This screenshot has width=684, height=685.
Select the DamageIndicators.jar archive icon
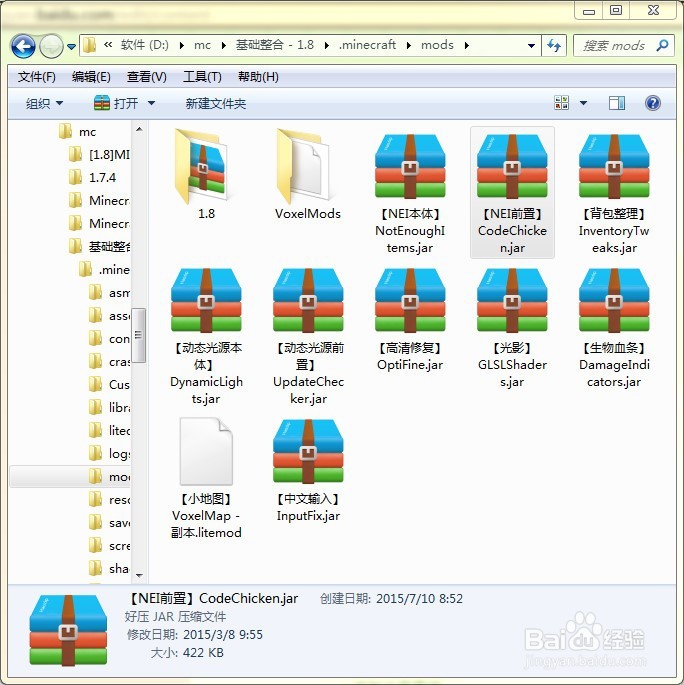click(x=614, y=300)
